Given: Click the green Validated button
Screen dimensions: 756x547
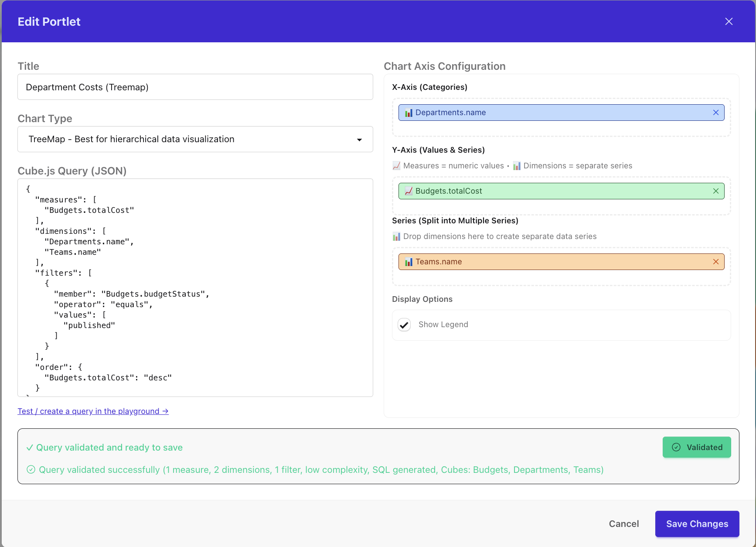Looking at the screenshot, I should point(697,447).
